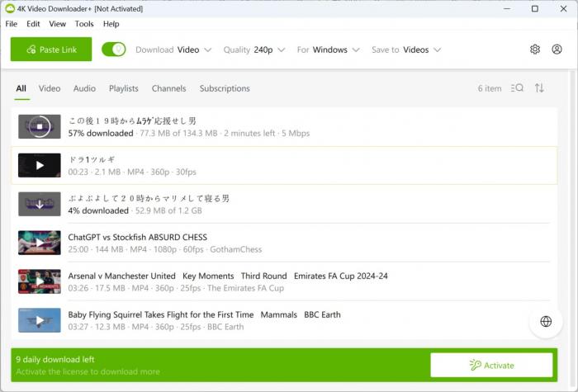Expand the Download Video dropdown
The image size is (578, 392).
[x=173, y=50]
